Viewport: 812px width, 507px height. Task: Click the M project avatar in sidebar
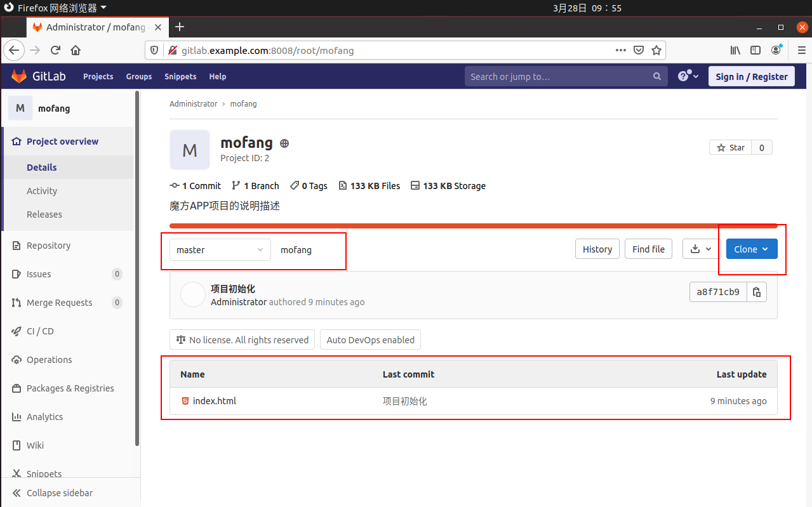[20, 108]
